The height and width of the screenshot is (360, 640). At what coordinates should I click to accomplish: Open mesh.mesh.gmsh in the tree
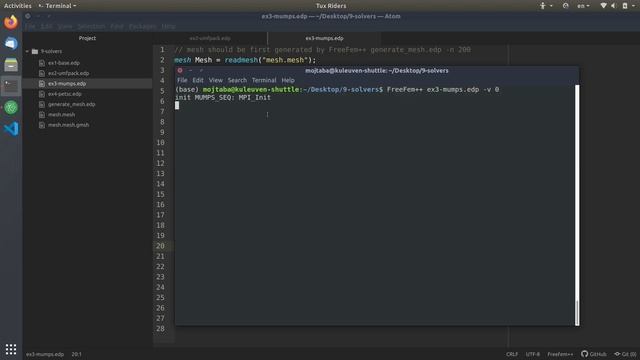pos(69,125)
